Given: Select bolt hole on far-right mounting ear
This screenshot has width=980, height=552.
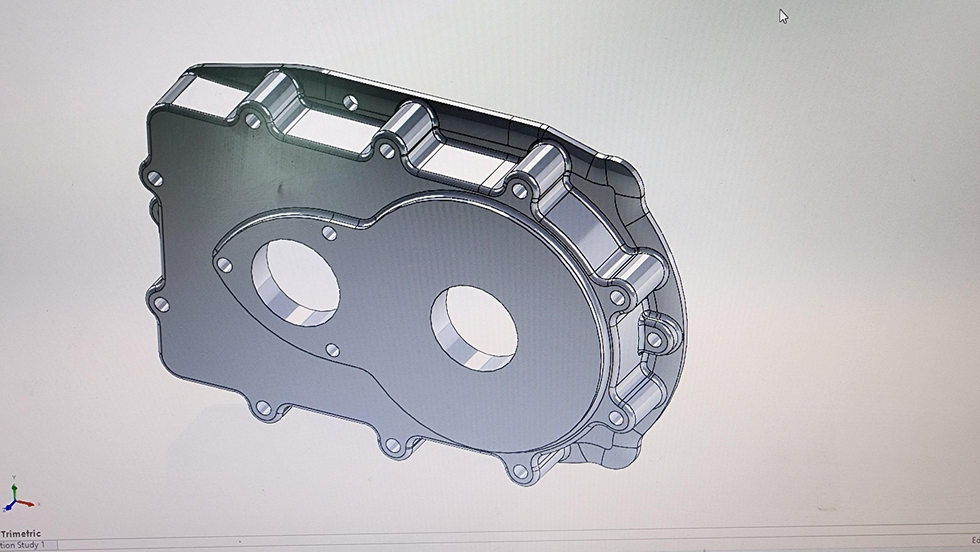Looking at the screenshot, I should pos(654,340).
